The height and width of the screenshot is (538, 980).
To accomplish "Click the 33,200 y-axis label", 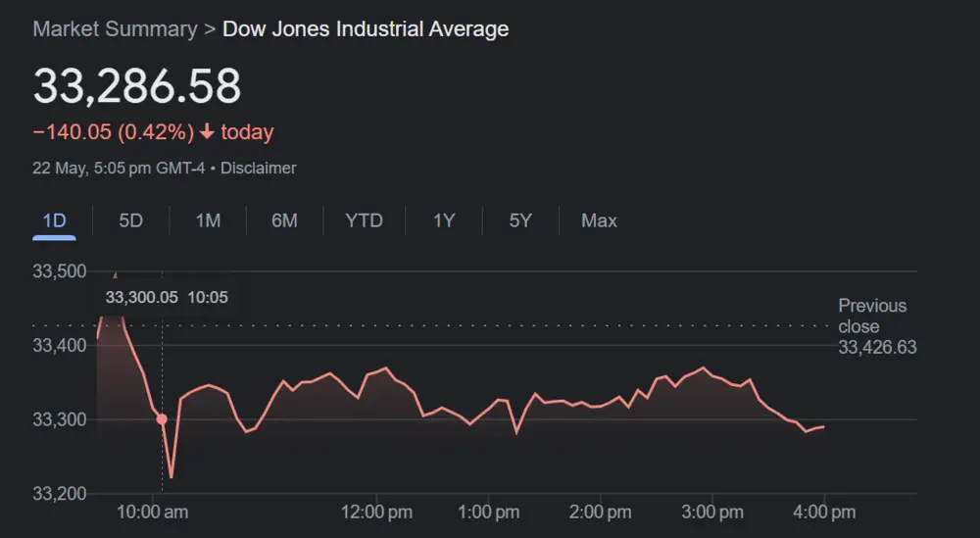I will click(x=60, y=493).
